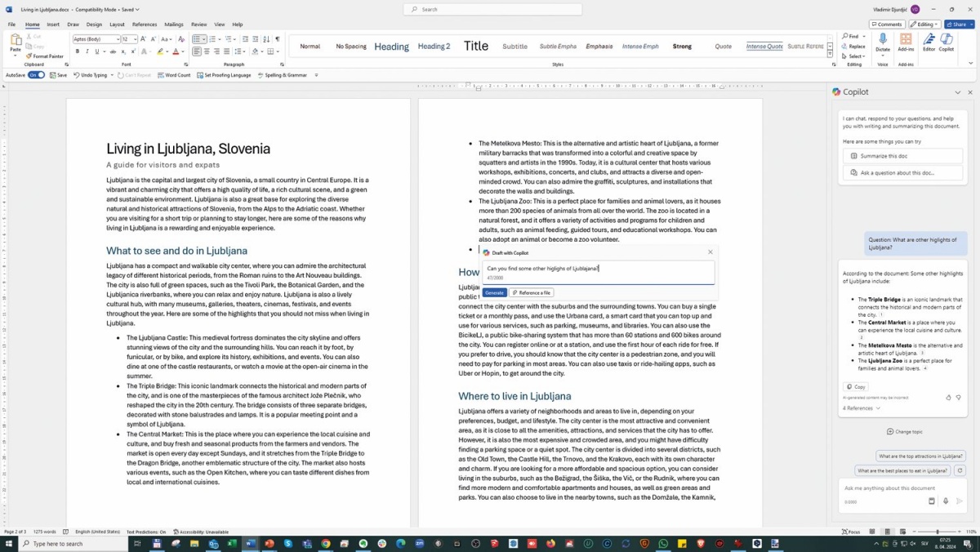Viewport: 980px width, 552px height.
Task: Click the Change topic button
Action: click(905, 431)
